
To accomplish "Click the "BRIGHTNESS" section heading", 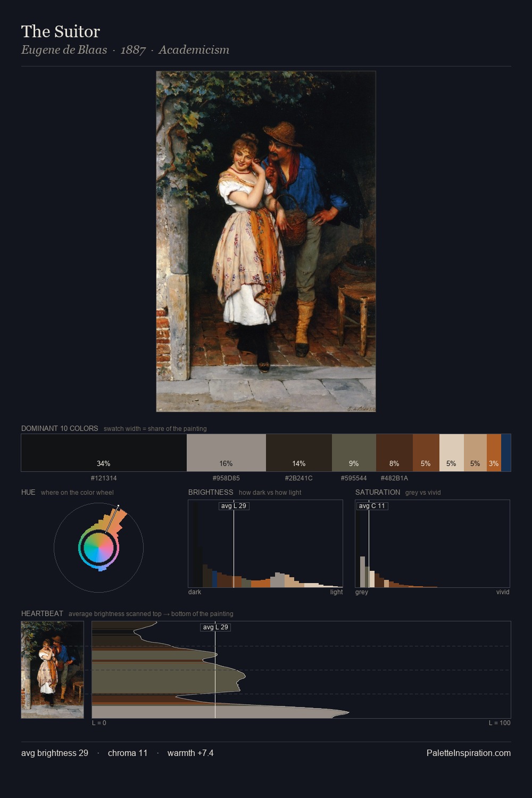I will click(x=211, y=492).
